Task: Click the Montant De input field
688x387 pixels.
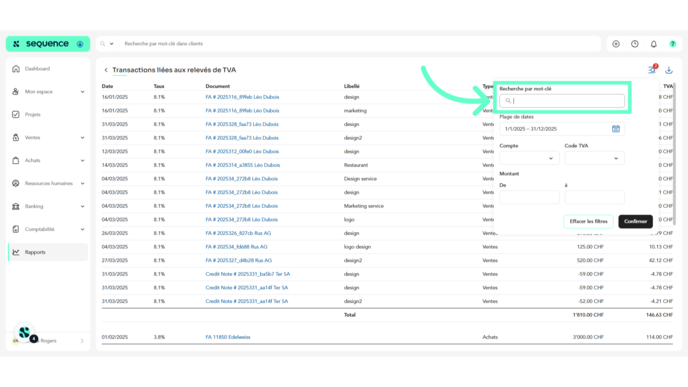Action: coord(529,197)
